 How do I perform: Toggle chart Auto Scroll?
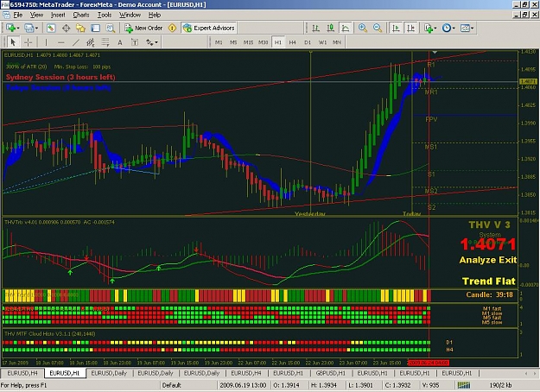click(396, 28)
